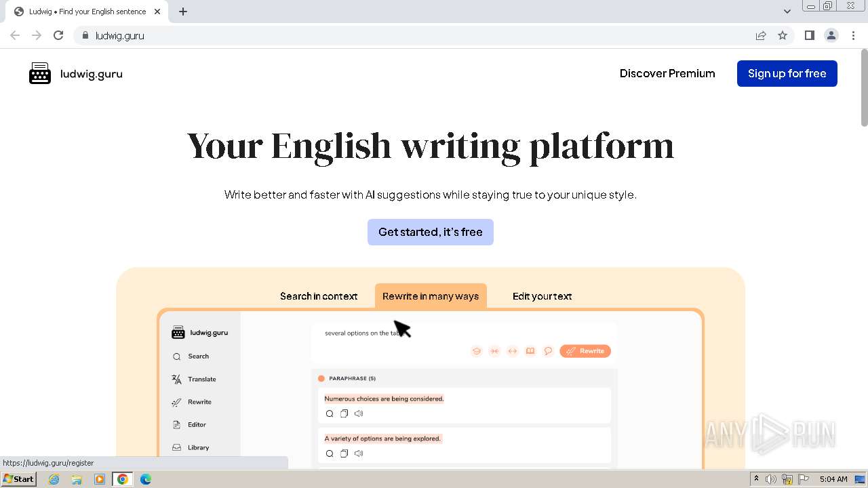Screen dimensions: 868x488
Task: Select Search in the demo sidebar
Action: pyautogui.click(x=191, y=357)
